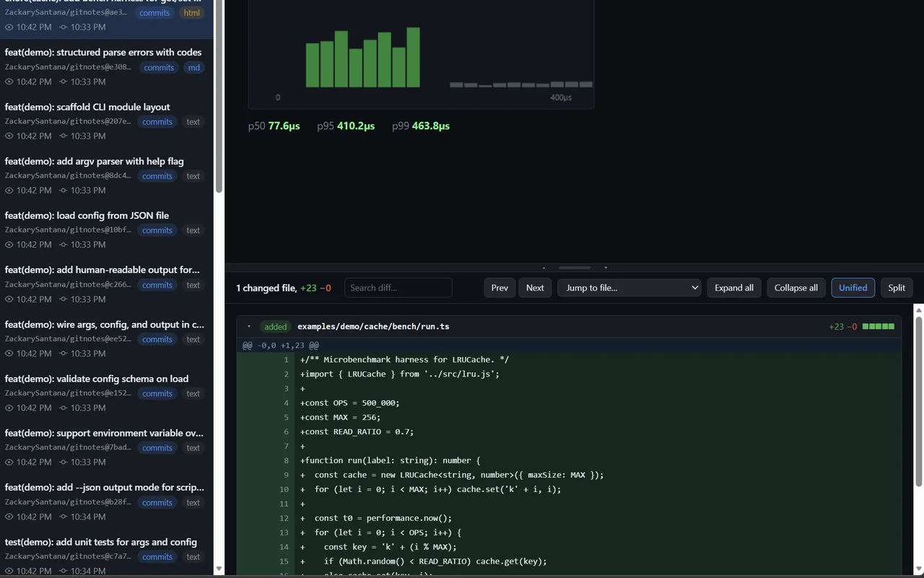Screen dimensions: 924x578
Task: Grab the horizontal pane splitter handle
Action: coord(575,268)
